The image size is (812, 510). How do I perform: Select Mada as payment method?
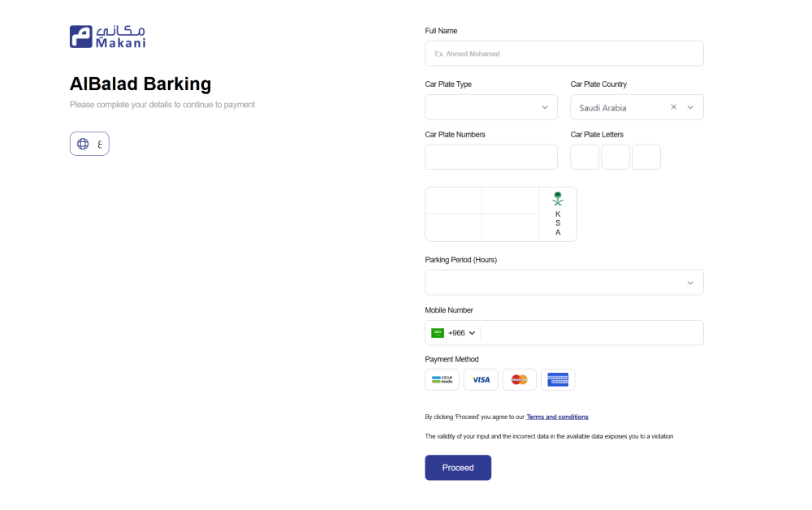point(442,379)
